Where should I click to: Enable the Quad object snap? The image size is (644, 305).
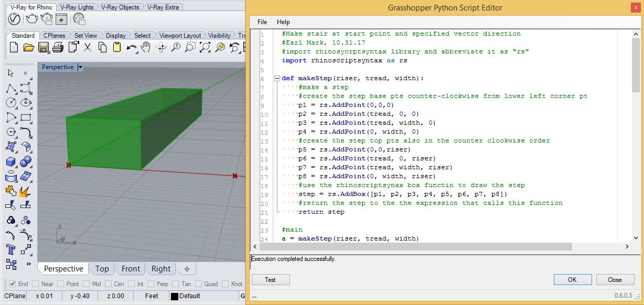tap(198, 284)
